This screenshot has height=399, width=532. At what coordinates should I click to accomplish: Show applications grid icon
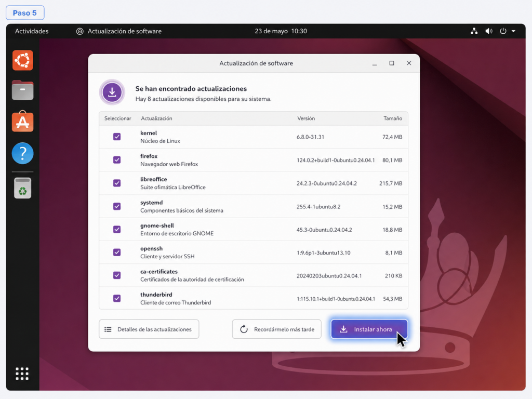click(x=22, y=374)
